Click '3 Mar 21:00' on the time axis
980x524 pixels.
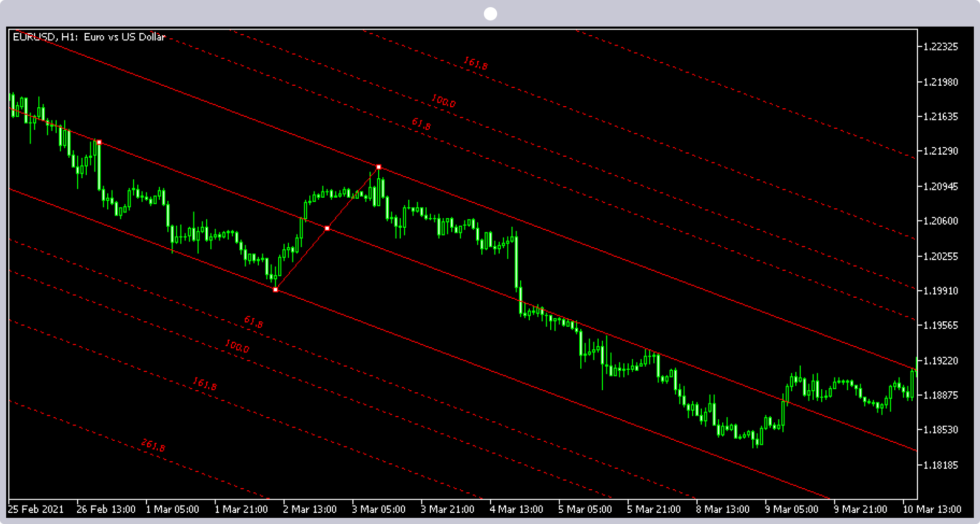(x=448, y=509)
